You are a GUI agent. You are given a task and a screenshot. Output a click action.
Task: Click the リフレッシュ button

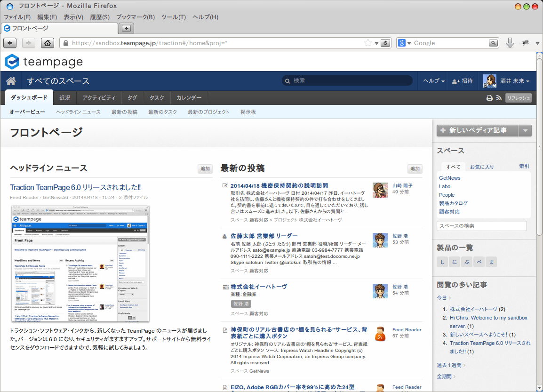tap(519, 98)
